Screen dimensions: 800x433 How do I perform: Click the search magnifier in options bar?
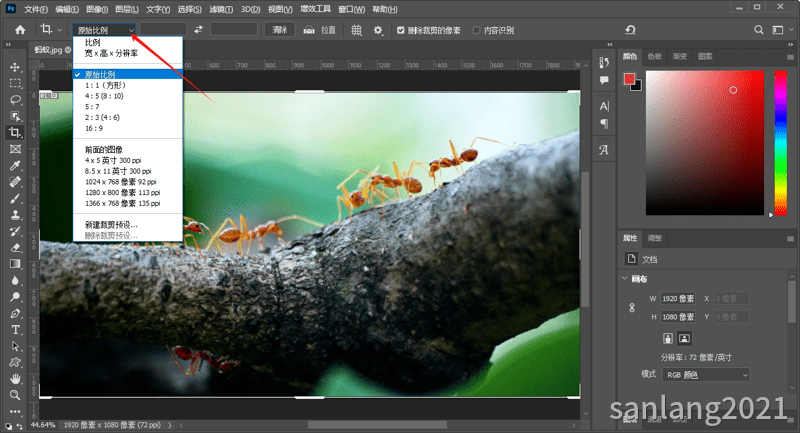pyautogui.click(x=759, y=30)
